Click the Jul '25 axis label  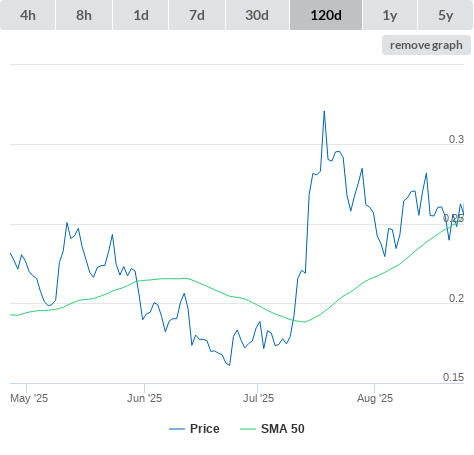pyautogui.click(x=258, y=398)
